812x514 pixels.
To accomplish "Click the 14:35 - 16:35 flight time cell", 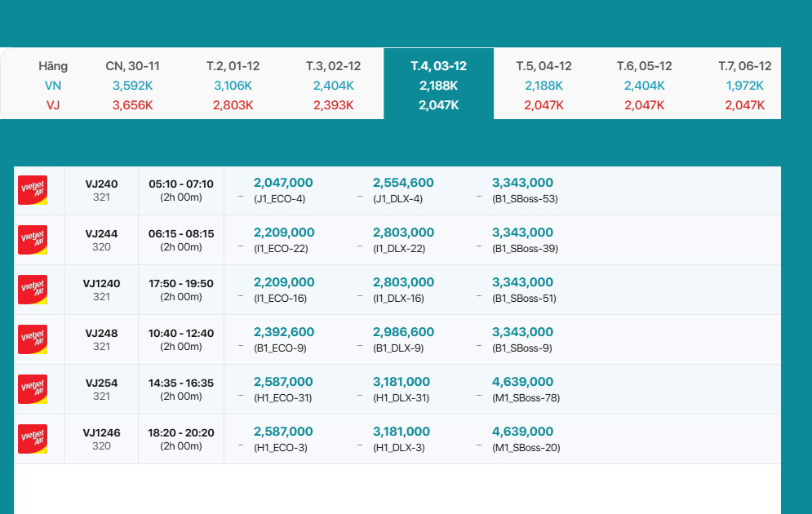I will 181,389.
